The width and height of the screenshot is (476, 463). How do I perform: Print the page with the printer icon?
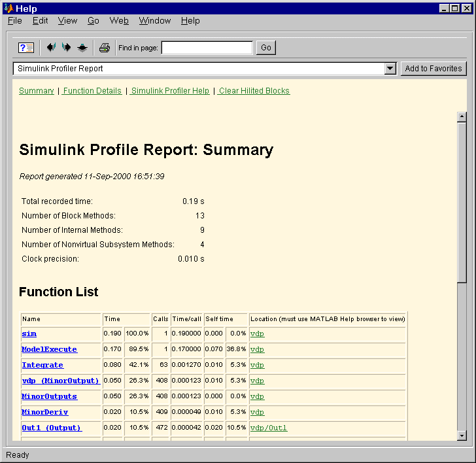click(x=105, y=48)
